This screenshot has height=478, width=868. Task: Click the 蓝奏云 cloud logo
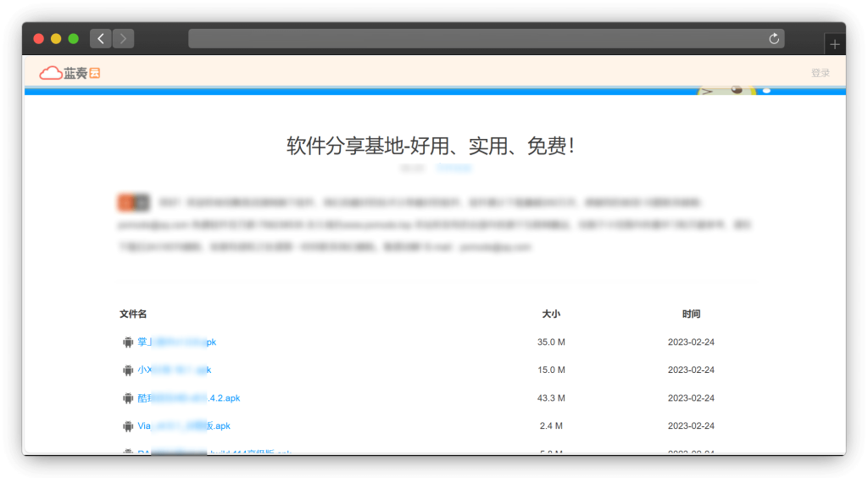(x=70, y=73)
